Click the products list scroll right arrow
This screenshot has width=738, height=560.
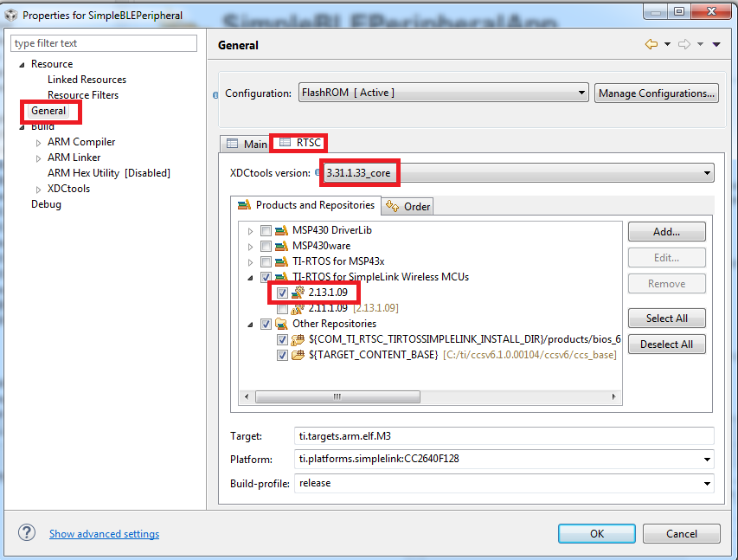(x=613, y=396)
